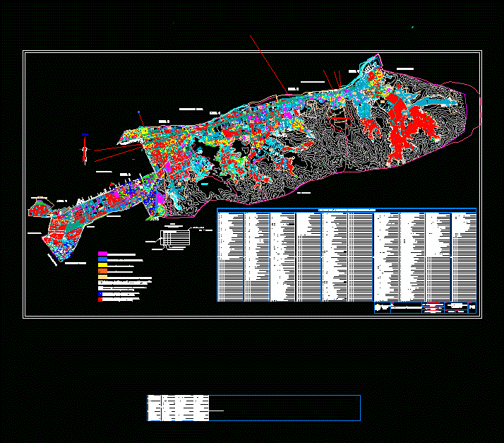Image resolution: width=504 pixels, height=443 pixels.
Task: Select the red-stamped cell in title block
Action: [x=433, y=307]
